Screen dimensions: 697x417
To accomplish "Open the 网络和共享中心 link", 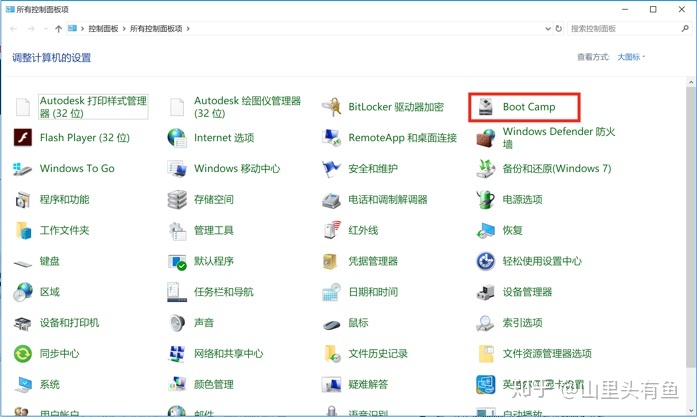I will point(228,354).
